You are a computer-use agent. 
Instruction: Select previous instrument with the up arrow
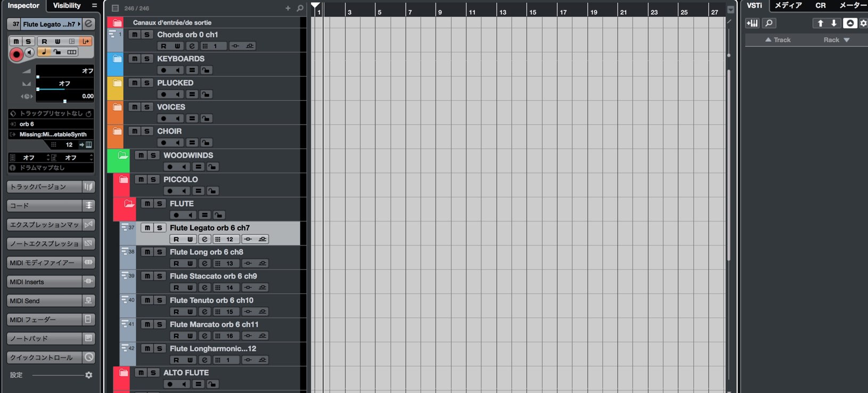coord(820,23)
